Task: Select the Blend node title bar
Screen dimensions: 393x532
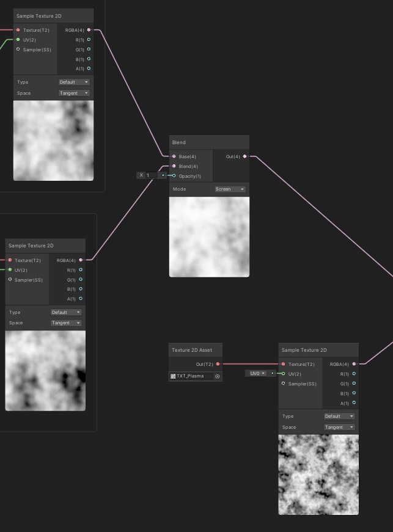Action: [209, 142]
